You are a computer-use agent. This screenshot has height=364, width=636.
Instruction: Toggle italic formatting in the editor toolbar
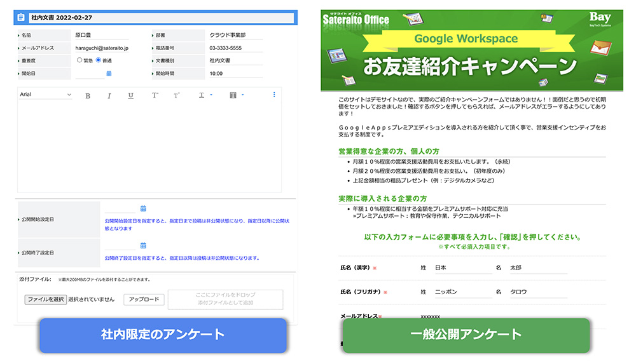coord(109,96)
